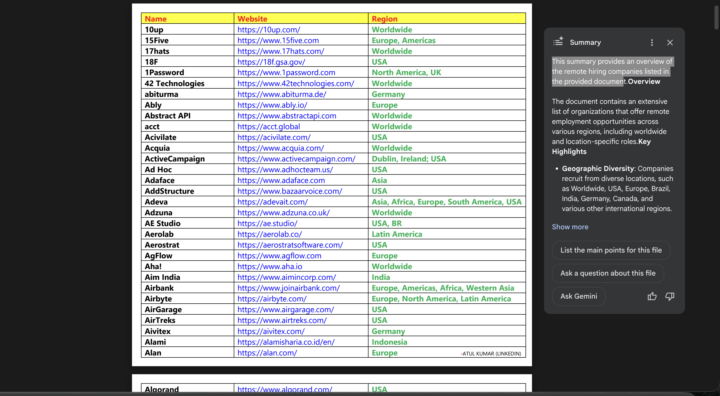The width and height of the screenshot is (720, 396).
Task: Click the Summary panel title text
Action: coord(585,43)
